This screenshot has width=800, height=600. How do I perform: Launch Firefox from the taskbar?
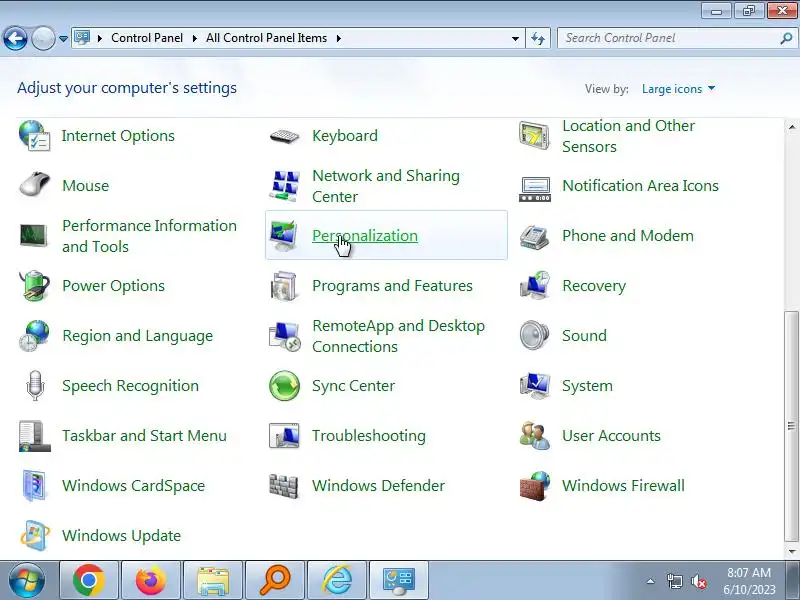(x=151, y=581)
